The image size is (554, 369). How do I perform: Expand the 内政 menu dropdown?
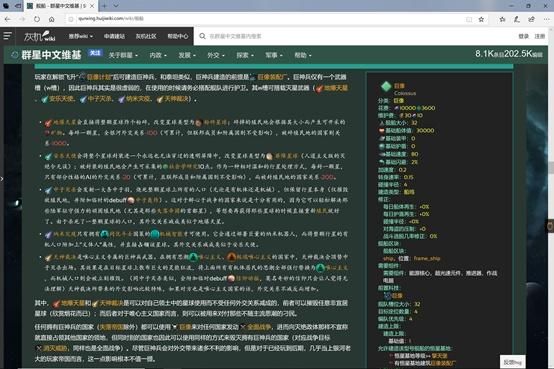(158, 55)
